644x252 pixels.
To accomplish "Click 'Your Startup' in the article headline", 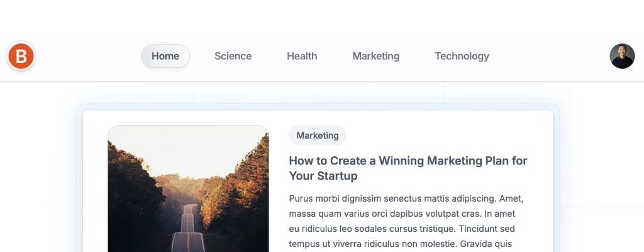I will pyautogui.click(x=323, y=176).
